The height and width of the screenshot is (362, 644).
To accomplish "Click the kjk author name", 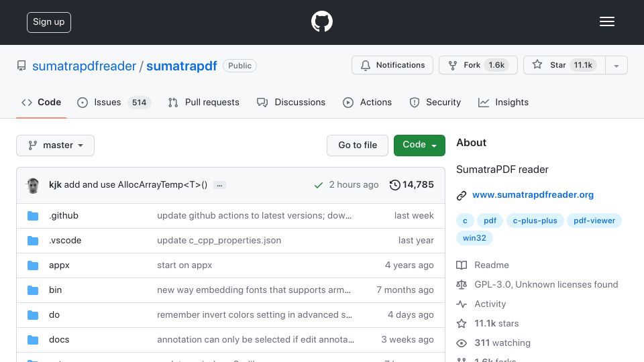I will 55,185.
